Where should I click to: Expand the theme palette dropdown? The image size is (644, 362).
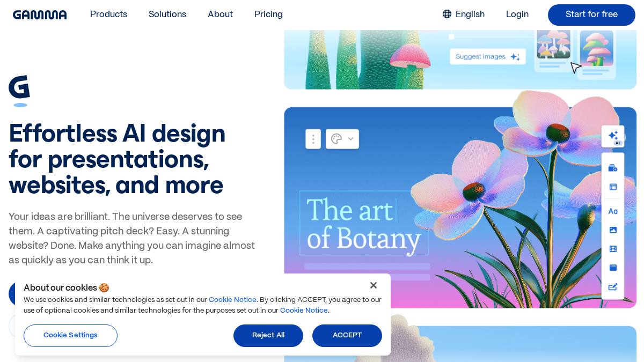pyautogui.click(x=342, y=139)
